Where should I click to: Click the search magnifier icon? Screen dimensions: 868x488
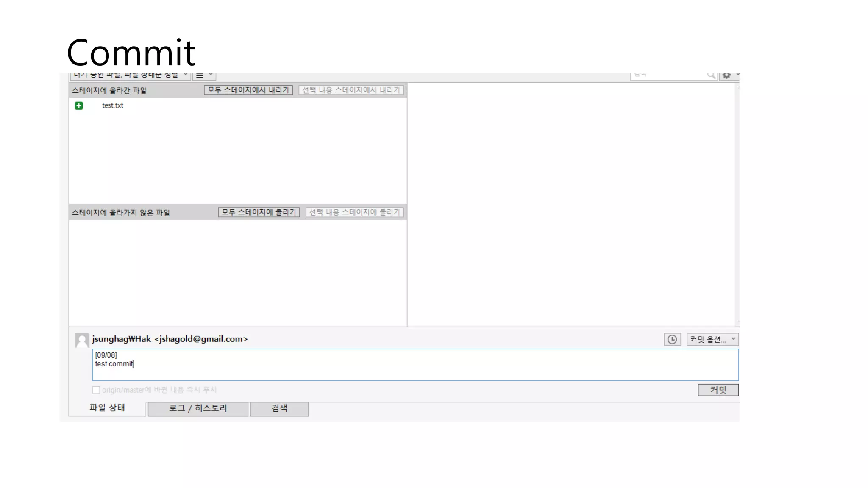click(711, 75)
